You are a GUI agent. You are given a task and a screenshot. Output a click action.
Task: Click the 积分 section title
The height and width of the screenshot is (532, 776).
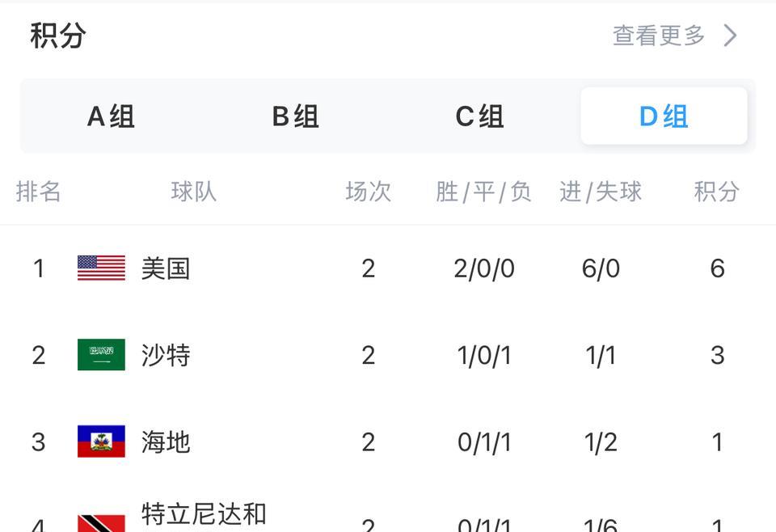58,36
